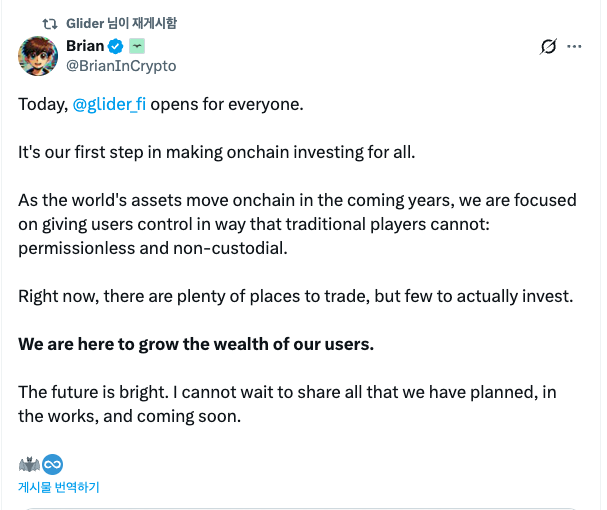Click the green Glider affiliate badge
607x510 pixels.
click(137, 46)
